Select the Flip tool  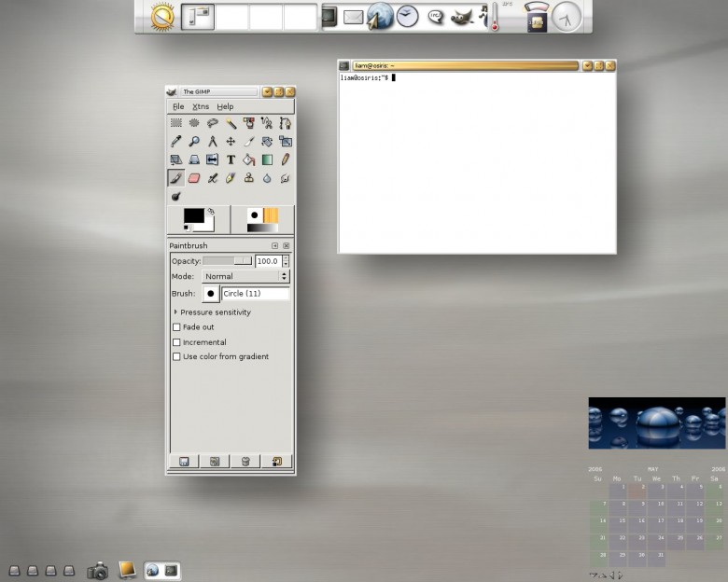(212, 159)
